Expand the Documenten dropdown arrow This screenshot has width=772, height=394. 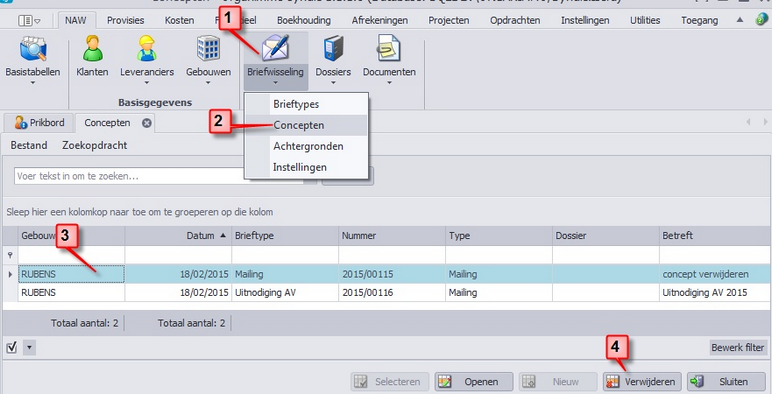click(x=389, y=83)
